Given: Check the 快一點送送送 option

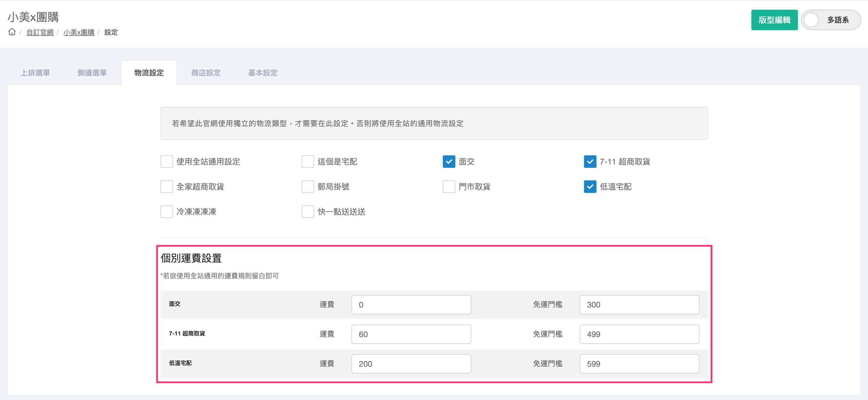Looking at the screenshot, I should pos(308,212).
